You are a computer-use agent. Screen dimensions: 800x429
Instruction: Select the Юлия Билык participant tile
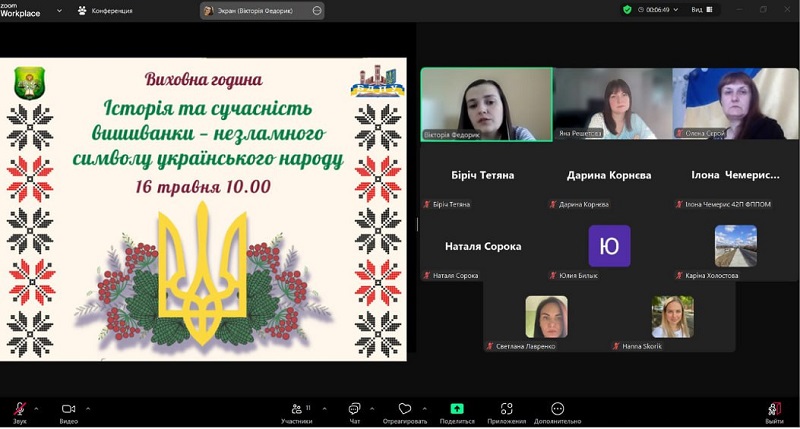point(609,247)
